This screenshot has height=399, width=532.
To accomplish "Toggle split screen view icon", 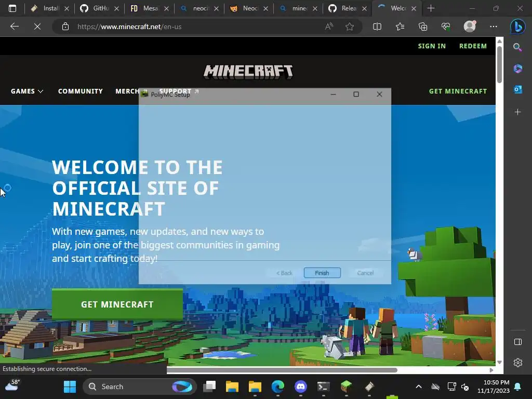I will click(377, 26).
